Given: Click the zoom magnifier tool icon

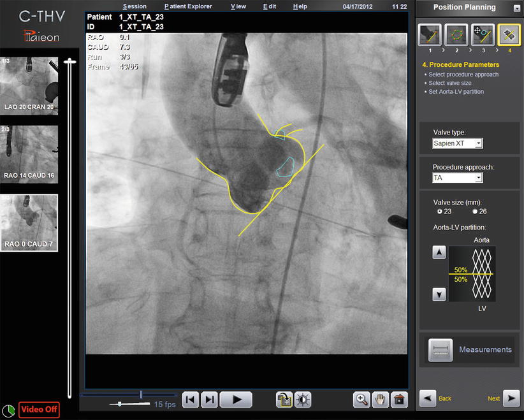Looking at the screenshot, I should point(361,400).
